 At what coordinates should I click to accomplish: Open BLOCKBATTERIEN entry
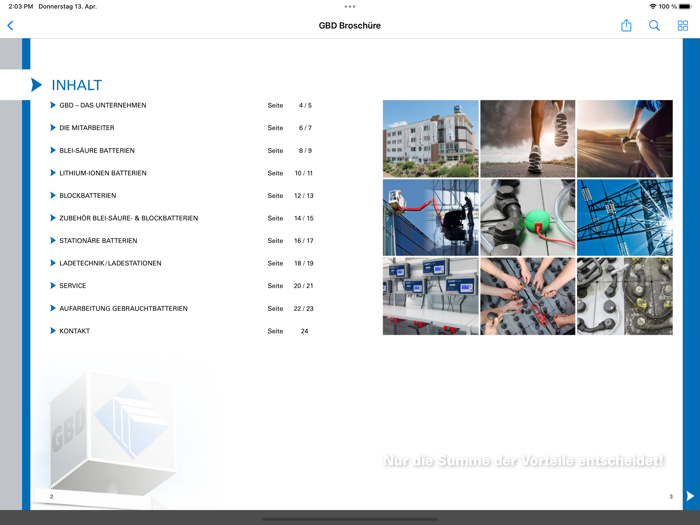(88, 196)
